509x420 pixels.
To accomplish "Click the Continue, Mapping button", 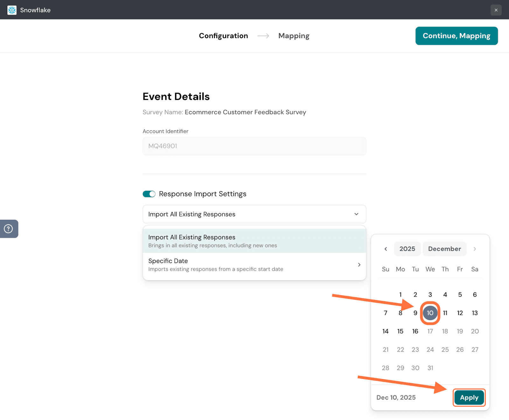I will (456, 36).
